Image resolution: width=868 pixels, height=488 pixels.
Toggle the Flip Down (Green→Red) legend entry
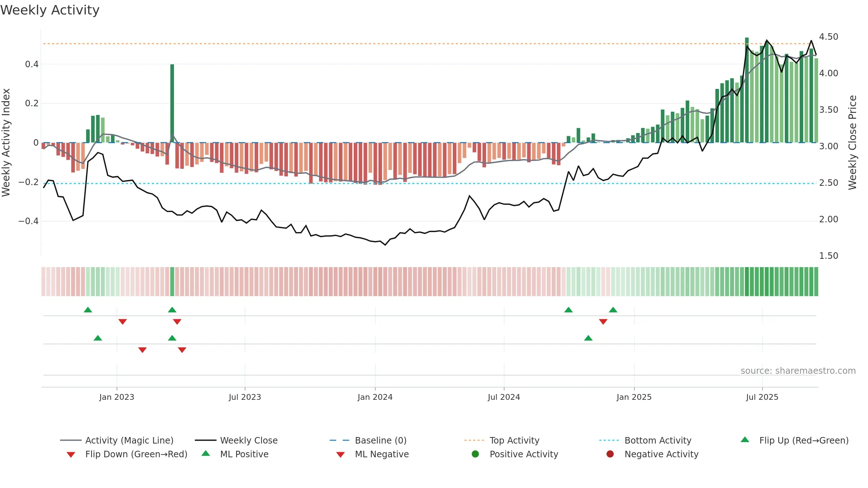pos(127,454)
